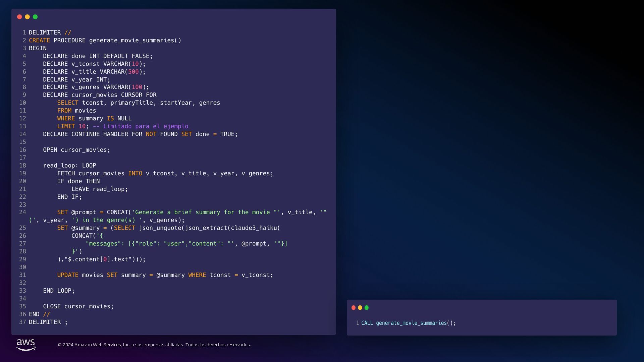This screenshot has width=644, height=362.
Task: Click 'OPEN cursor_movies;' on line 16
Action: point(76,150)
